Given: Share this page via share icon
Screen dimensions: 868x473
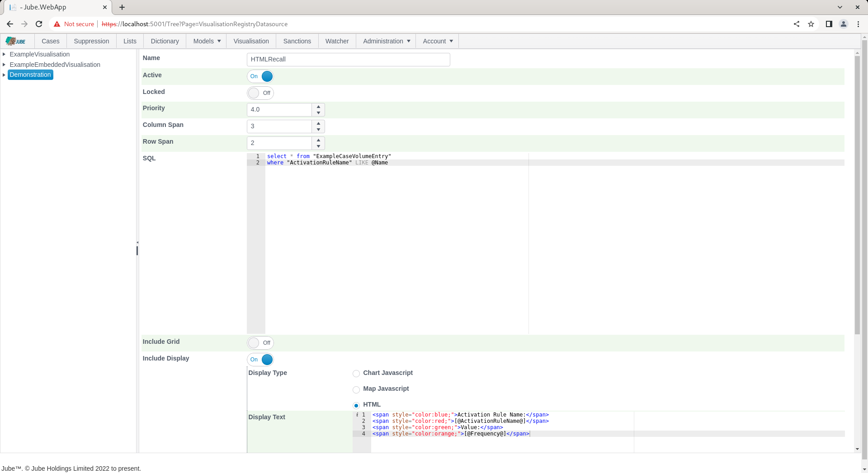Looking at the screenshot, I should [x=797, y=24].
